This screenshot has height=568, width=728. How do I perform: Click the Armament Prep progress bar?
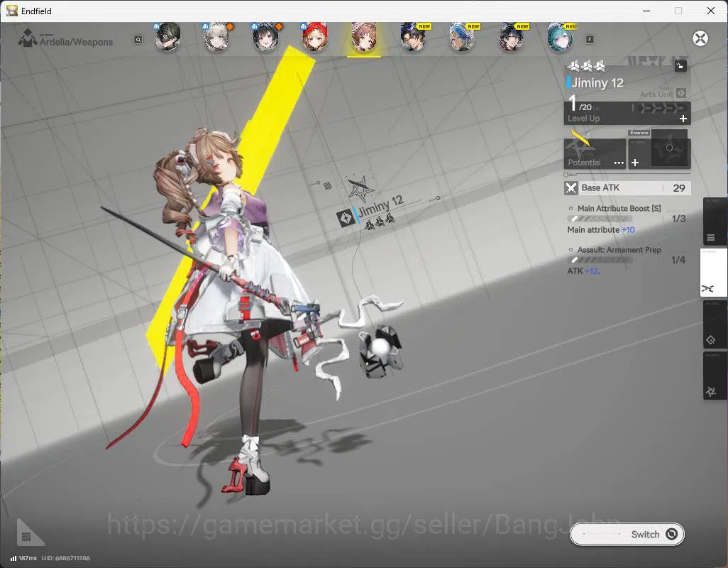pos(600,260)
